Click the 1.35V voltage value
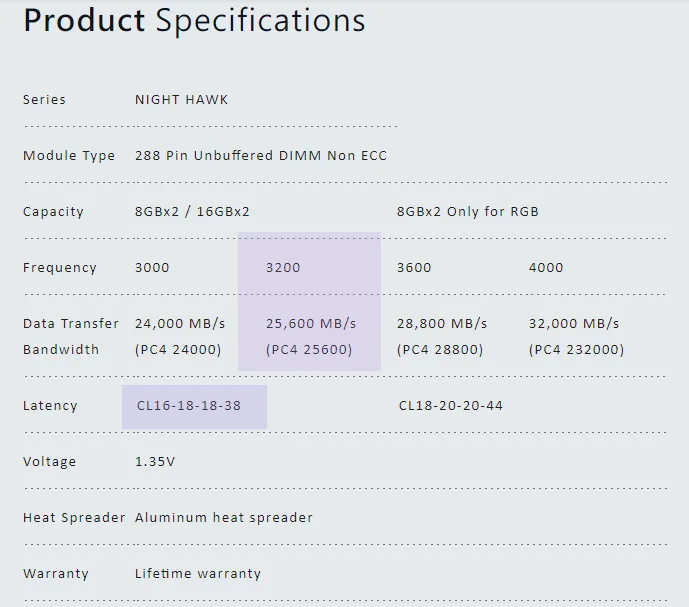The height and width of the screenshot is (607, 689). [x=155, y=462]
